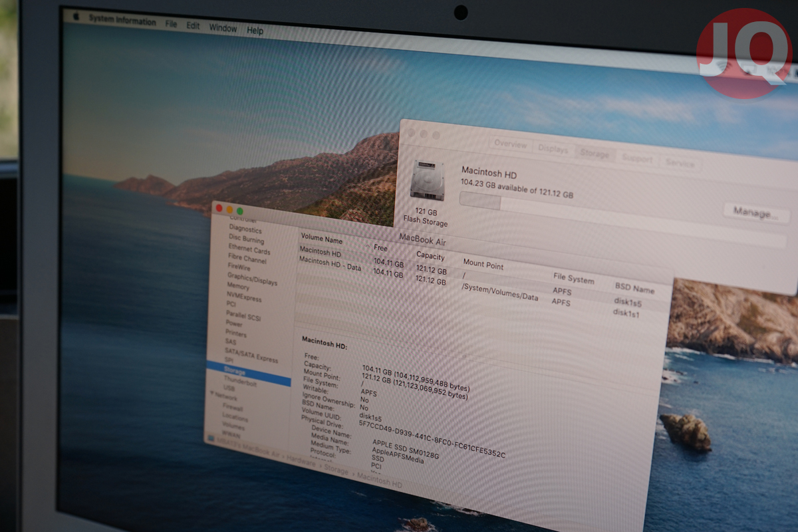Screen dimensions: 798x532
Task: Select Fibre Channel in the sidebar
Action: pyautogui.click(x=247, y=259)
